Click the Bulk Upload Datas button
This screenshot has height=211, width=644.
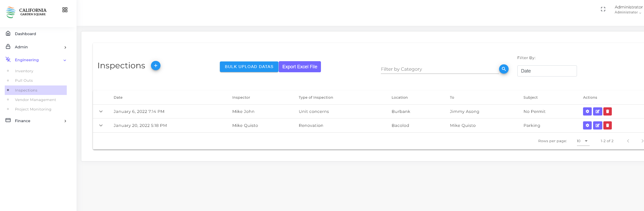249,67
